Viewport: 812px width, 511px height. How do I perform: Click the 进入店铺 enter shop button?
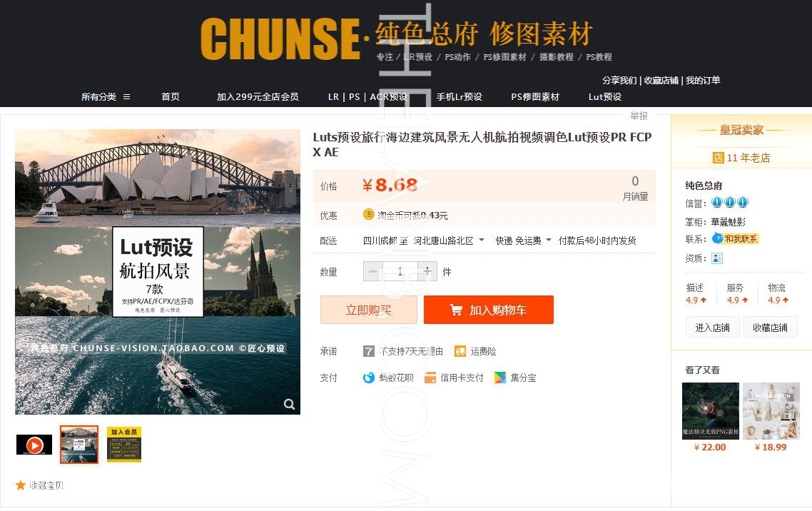coord(712,328)
